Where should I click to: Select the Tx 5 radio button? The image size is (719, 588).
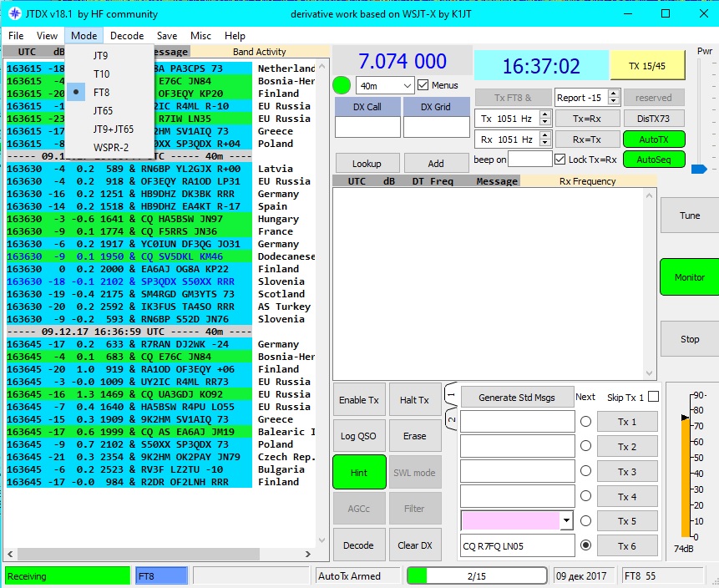pyautogui.click(x=585, y=521)
